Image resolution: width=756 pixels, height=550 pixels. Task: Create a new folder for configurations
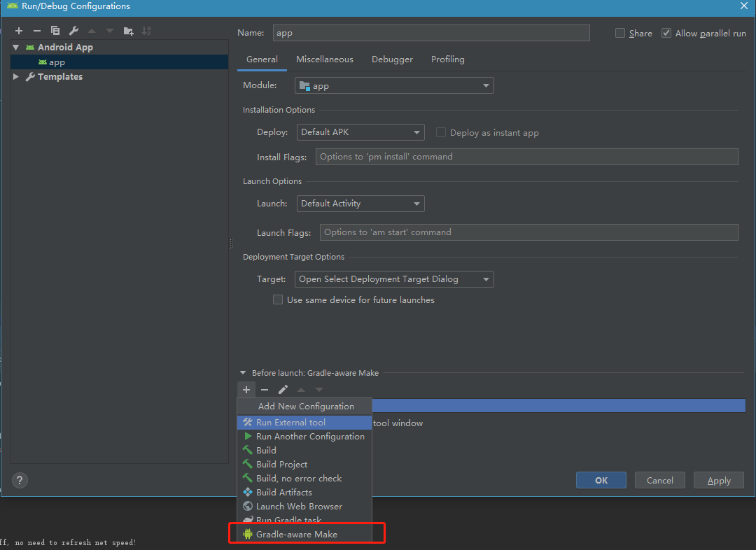[127, 31]
